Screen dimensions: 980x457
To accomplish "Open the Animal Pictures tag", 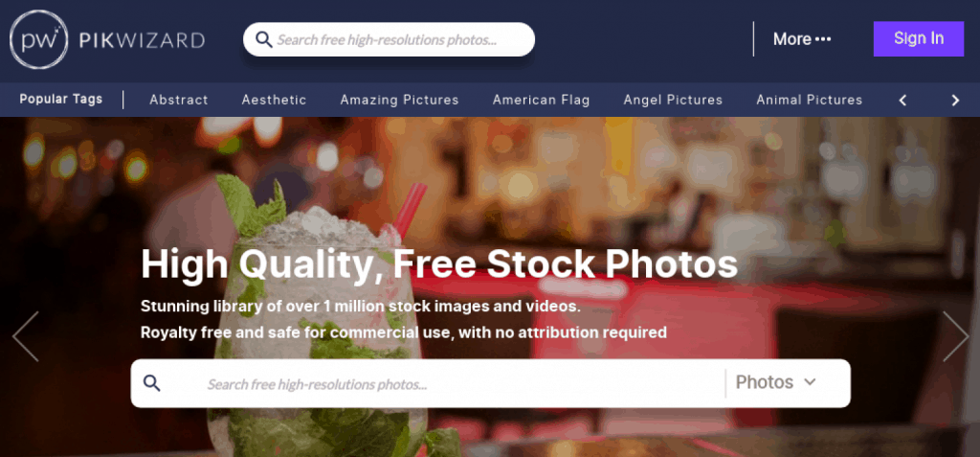I will 810,101.
